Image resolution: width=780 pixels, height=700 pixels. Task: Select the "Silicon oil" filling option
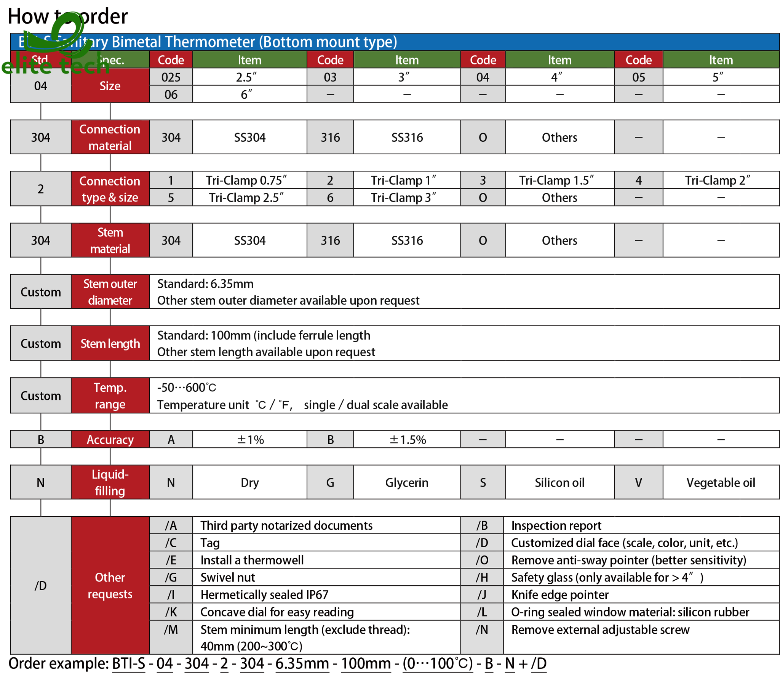tap(559, 482)
